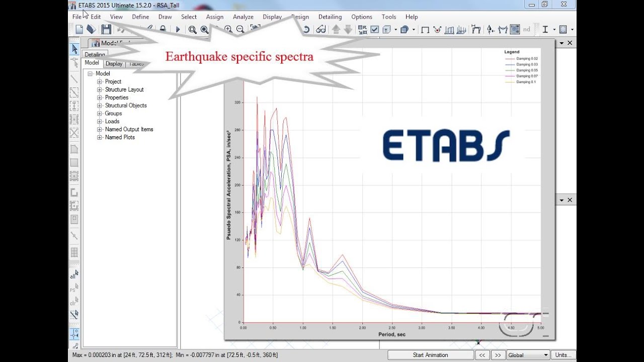Image resolution: width=644 pixels, height=362 pixels.
Task: Select the Quick Draw Braces X tool
Action: (74, 133)
